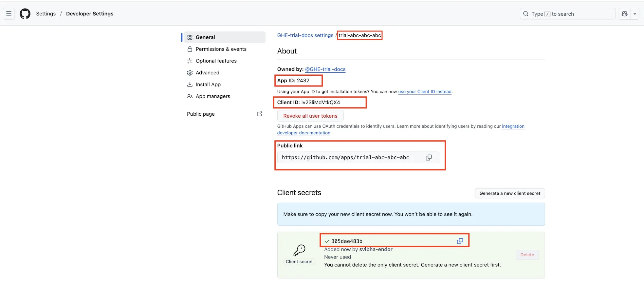
Task: Open App managers section
Action: (225, 96)
